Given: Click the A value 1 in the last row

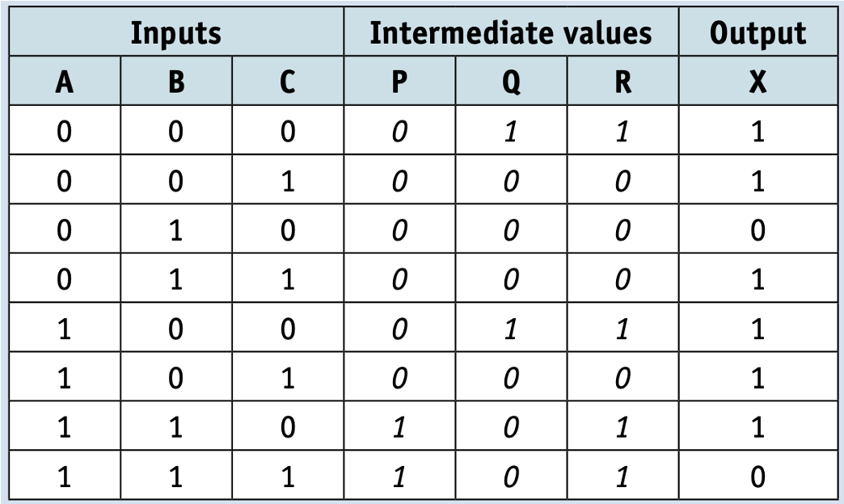Looking at the screenshot, I should (x=65, y=476).
